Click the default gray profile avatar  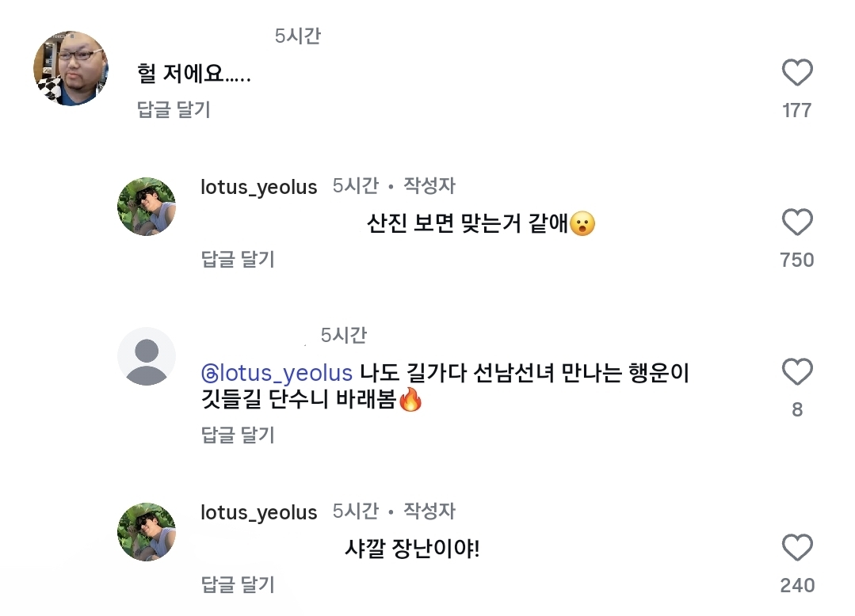(x=147, y=356)
